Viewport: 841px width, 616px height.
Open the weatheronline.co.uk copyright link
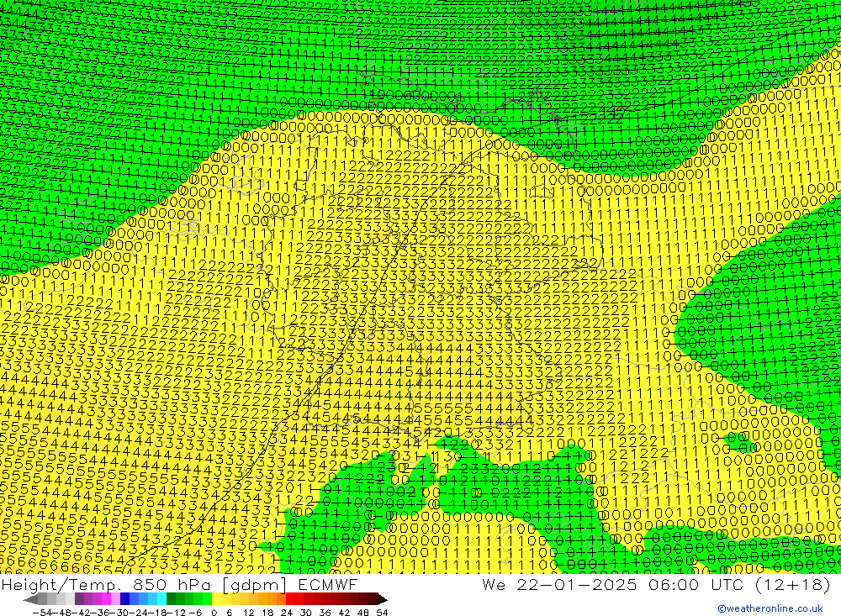point(770,608)
